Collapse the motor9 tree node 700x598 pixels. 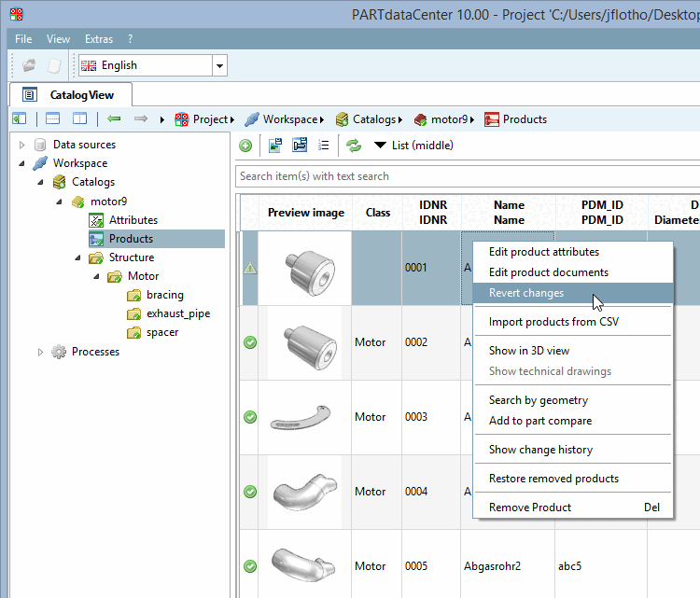pyautogui.click(x=59, y=202)
